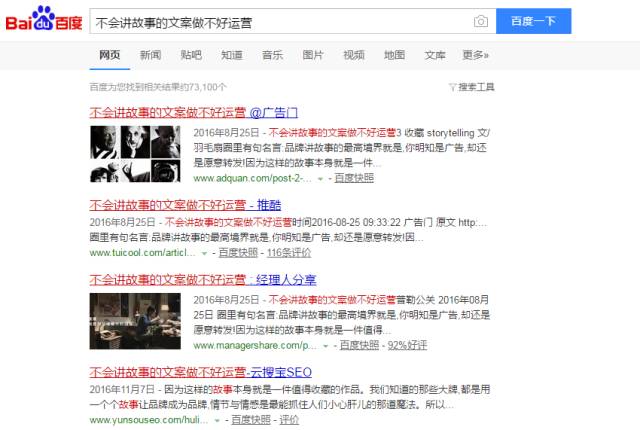Open 百度快照 for managershare result
Viewport: 640px width, 430px height.
point(359,345)
